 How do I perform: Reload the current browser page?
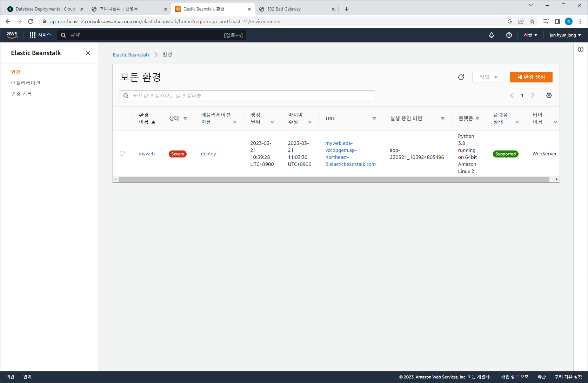pyautogui.click(x=31, y=21)
